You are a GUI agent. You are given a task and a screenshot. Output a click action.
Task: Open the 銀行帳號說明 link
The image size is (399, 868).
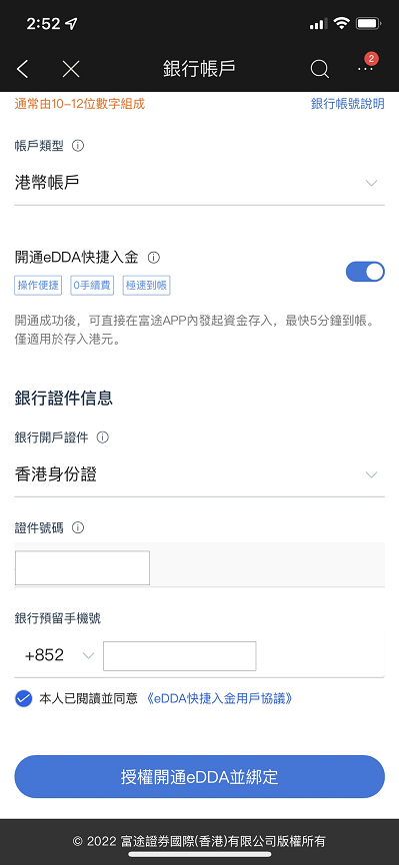coord(347,104)
